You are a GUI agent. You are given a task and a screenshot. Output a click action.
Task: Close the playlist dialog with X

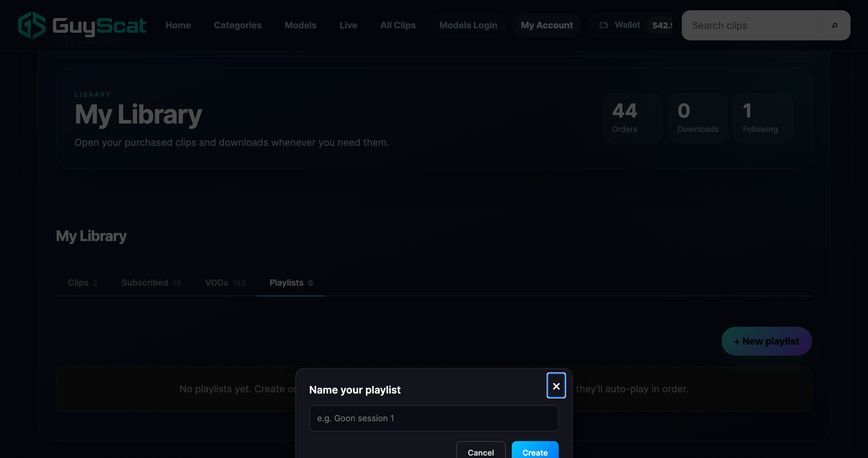(x=556, y=386)
